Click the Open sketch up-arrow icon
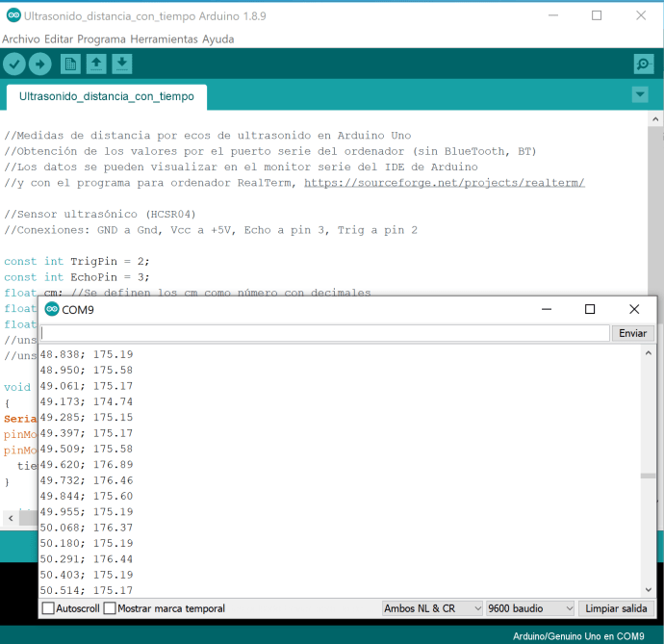Screen dimensions: 664x644 96,64
